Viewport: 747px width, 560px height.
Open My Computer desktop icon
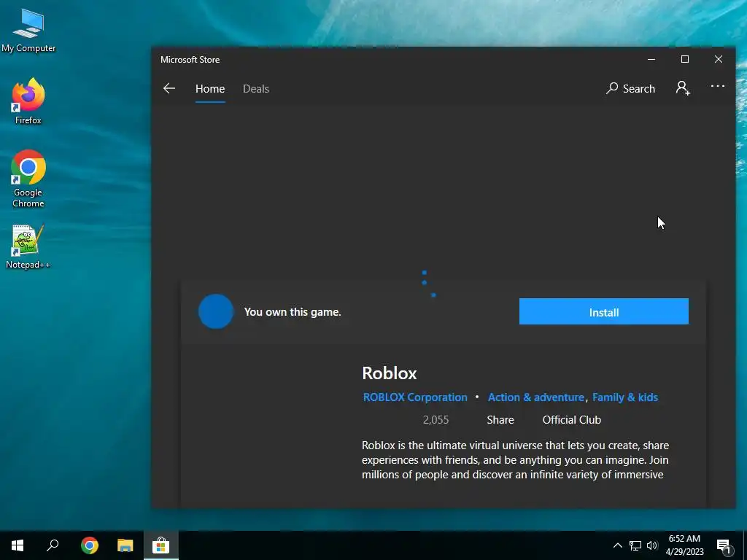coord(28,31)
